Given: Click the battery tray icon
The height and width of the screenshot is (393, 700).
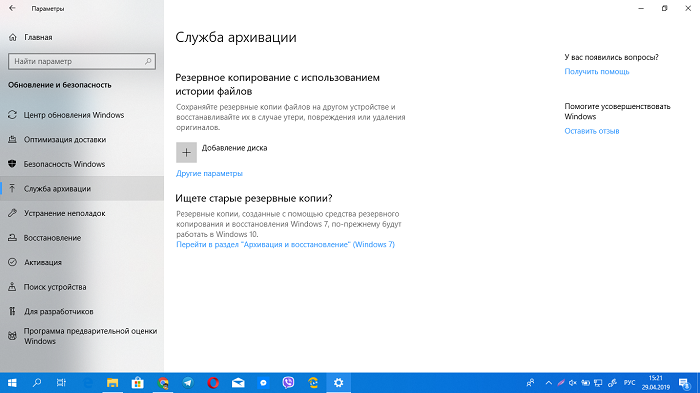Looking at the screenshot, I should pyautogui.click(x=586, y=383).
